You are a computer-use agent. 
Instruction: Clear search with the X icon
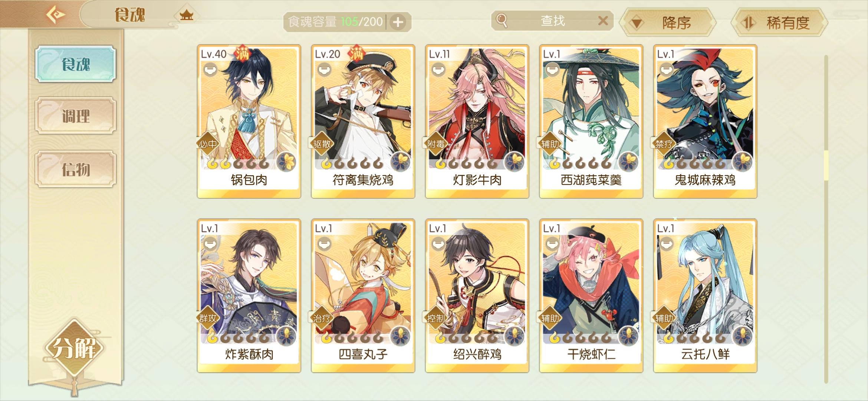click(x=603, y=20)
